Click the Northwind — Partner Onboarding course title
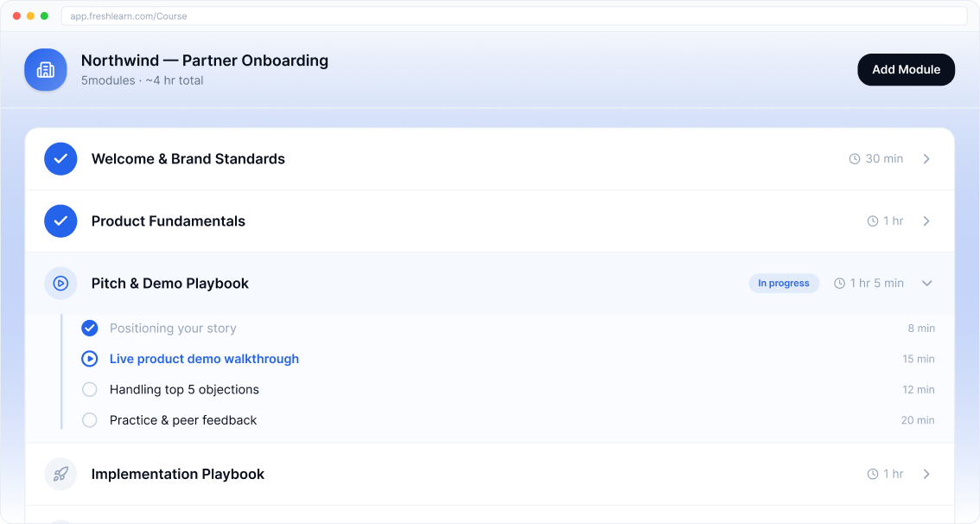The image size is (980, 524). click(204, 61)
